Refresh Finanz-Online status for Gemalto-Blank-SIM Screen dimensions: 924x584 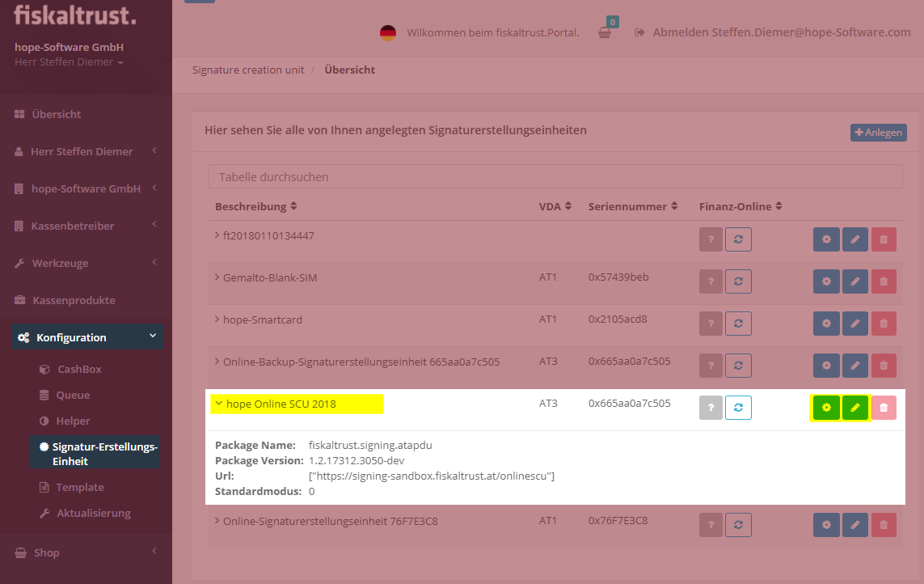738,281
